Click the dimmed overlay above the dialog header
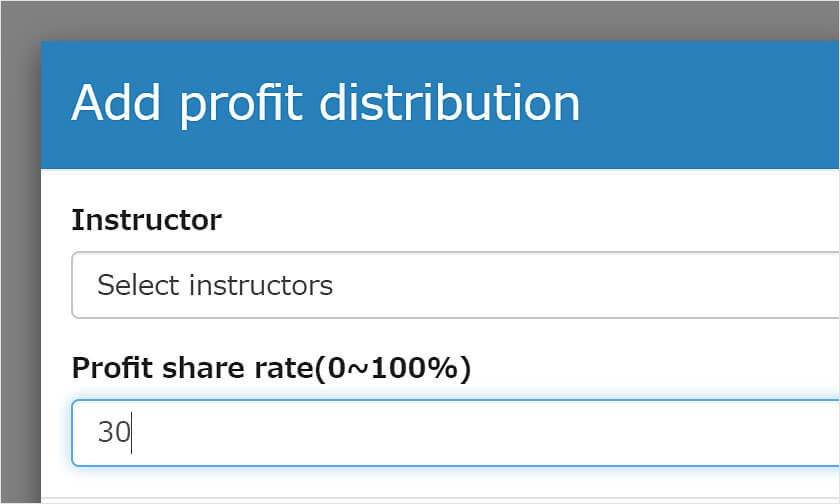Viewport: 840px width, 504px height. point(420,20)
